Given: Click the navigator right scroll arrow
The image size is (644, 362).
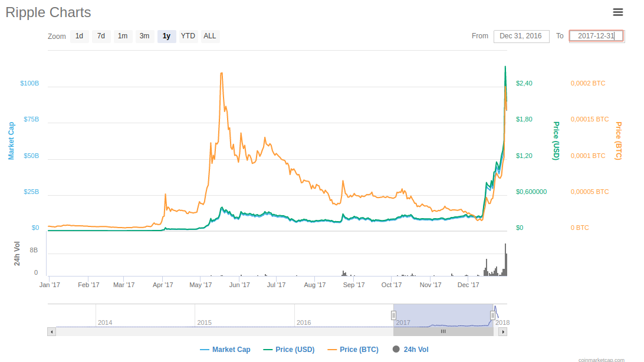Looking at the screenshot, I should [502, 331].
